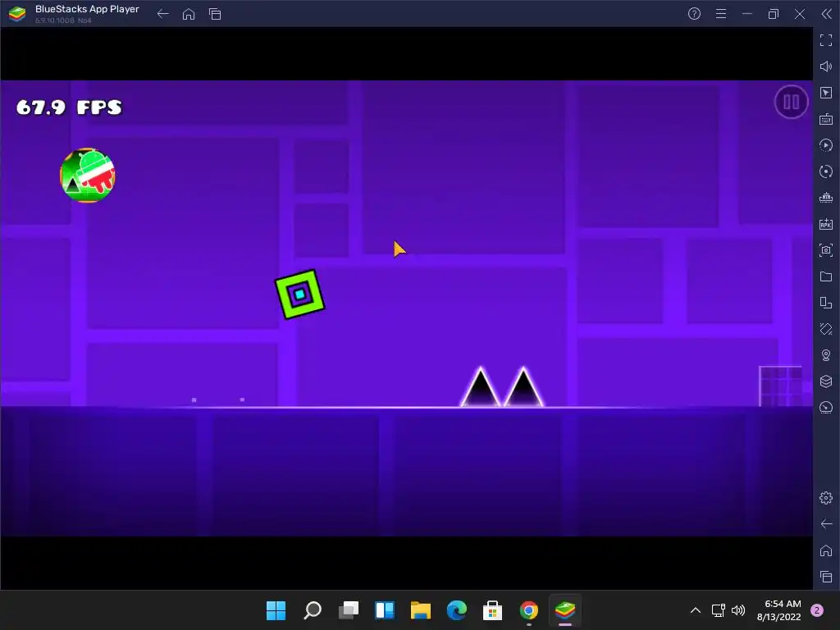
Task: Click the floating Android logo bubble
Action: click(x=87, y=176)
